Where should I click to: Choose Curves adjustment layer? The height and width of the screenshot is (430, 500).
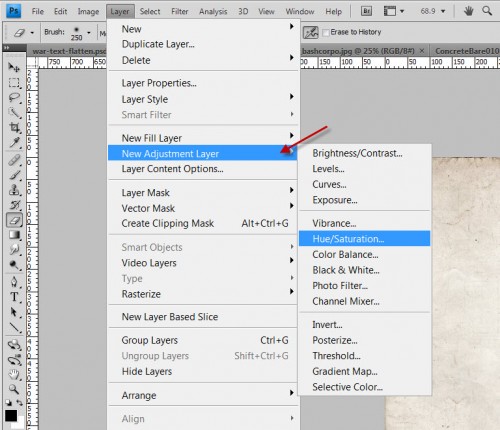point(365,184)
